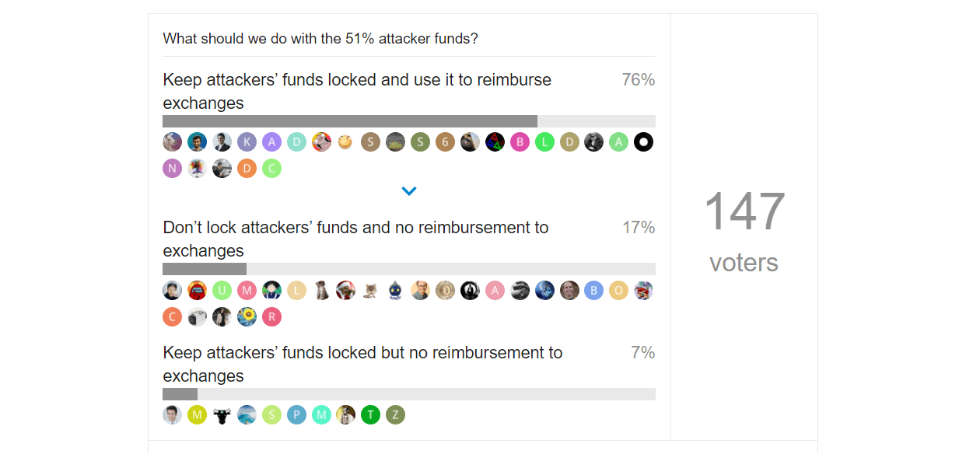This screenshot has height=454, width=980.
Task: Open the sunflower avatar profile
Action: (x=247, y=316)
